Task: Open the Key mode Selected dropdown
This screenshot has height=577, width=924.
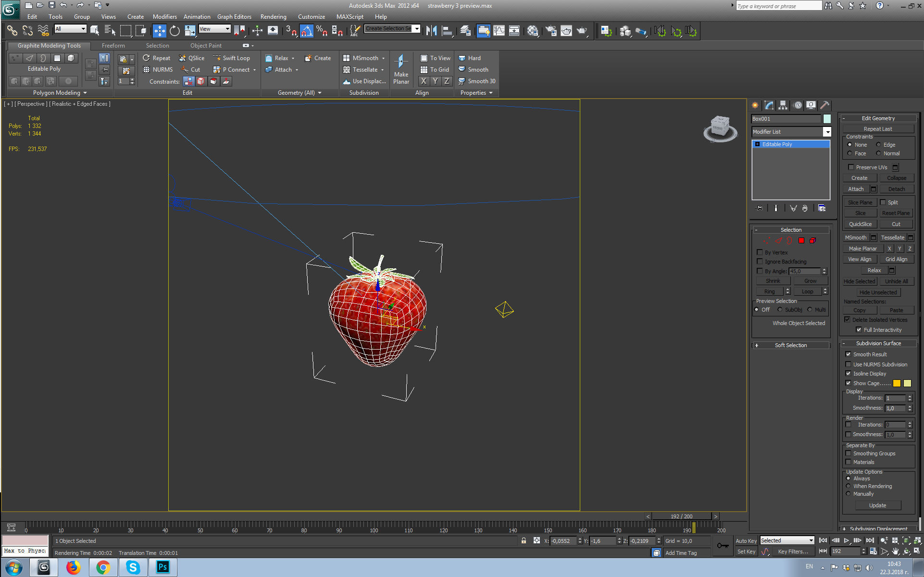Action: coord(811,540)
